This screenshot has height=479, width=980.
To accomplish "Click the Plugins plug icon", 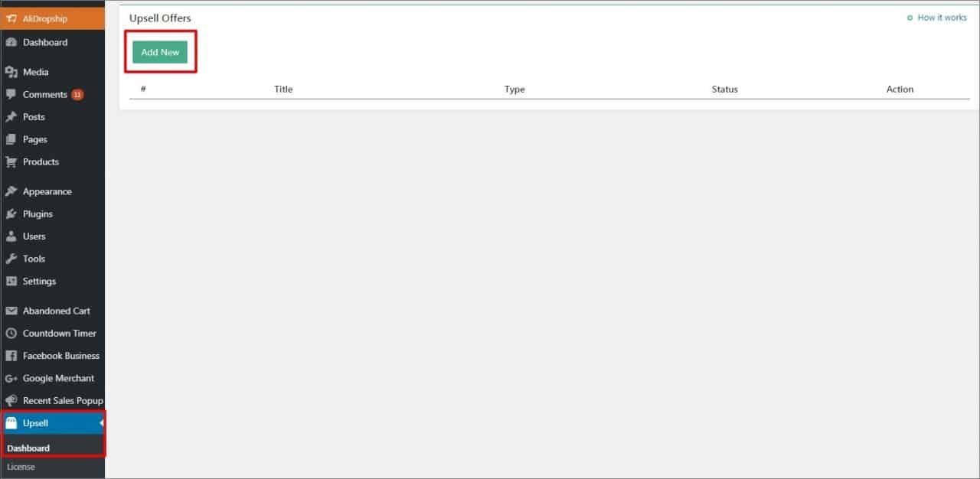I will 11,213.
